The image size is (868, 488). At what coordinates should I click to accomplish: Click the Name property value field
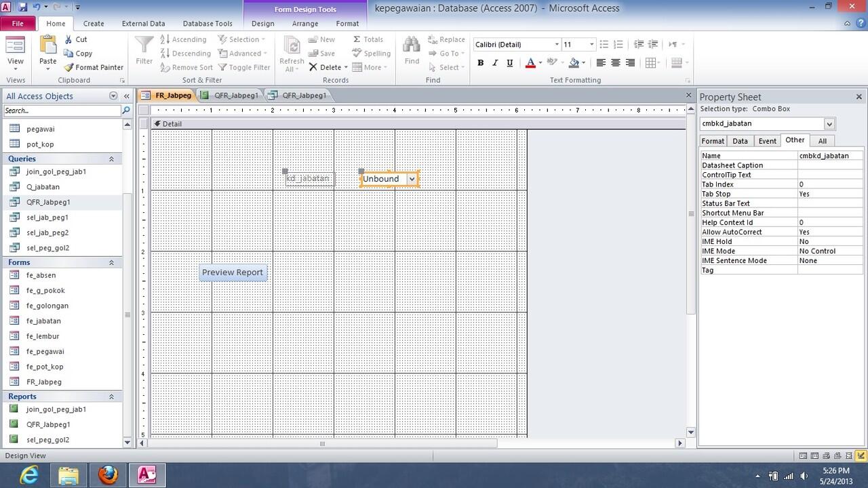(831, 156)
